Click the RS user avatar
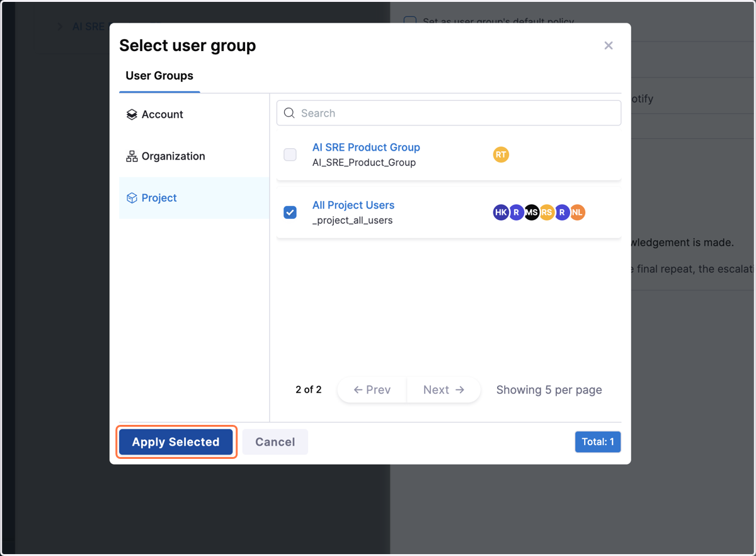 (x=546, y=212)
